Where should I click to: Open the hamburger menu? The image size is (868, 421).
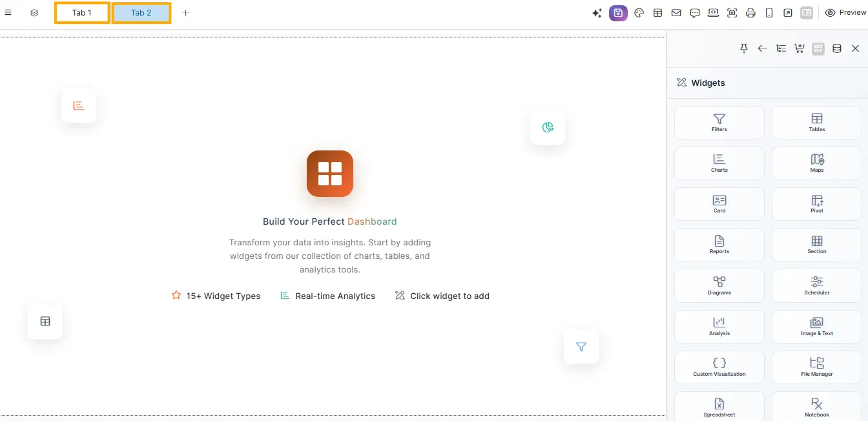click(8, 12)
